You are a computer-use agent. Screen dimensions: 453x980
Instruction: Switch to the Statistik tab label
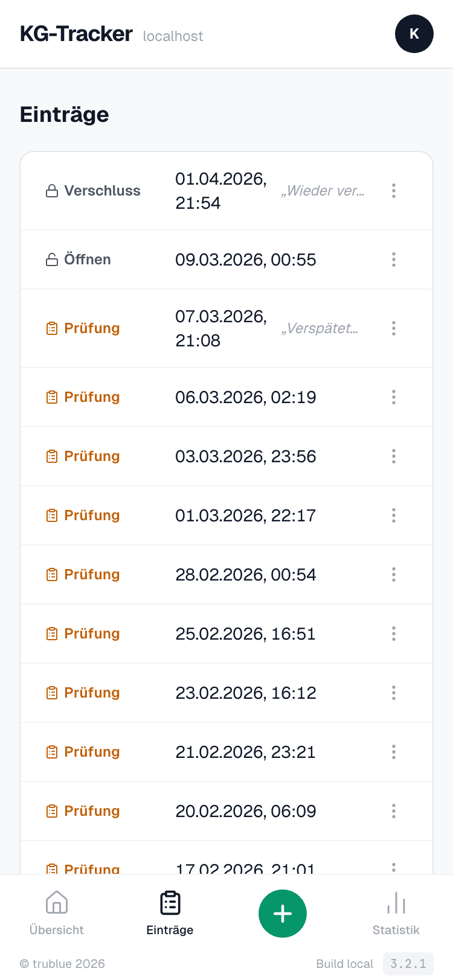click(x=396, y=930)
